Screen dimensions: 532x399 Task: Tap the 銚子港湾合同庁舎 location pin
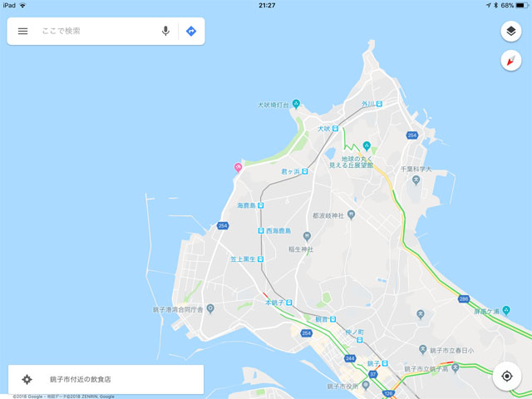pos(210,309)
